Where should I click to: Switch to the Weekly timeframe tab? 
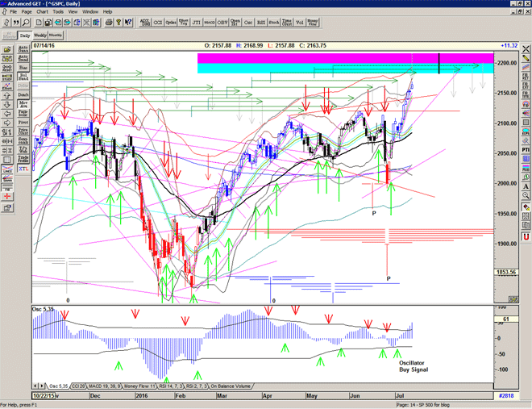40,35
